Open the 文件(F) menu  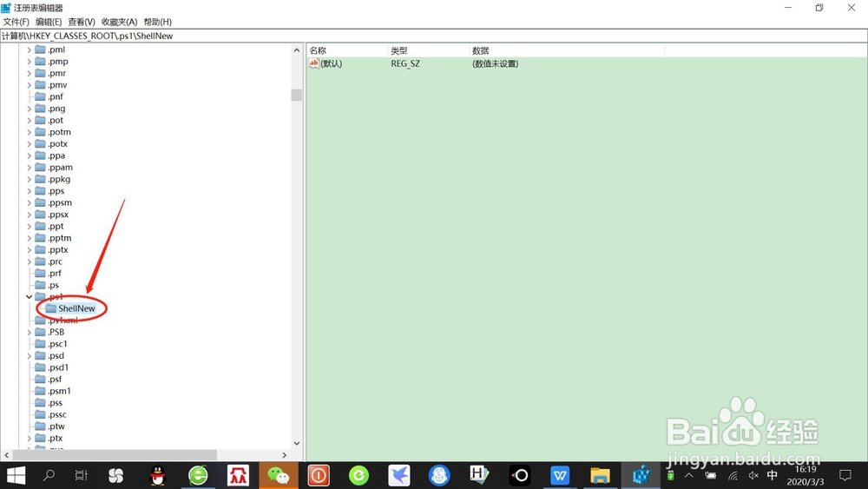(x=16, y=22)
